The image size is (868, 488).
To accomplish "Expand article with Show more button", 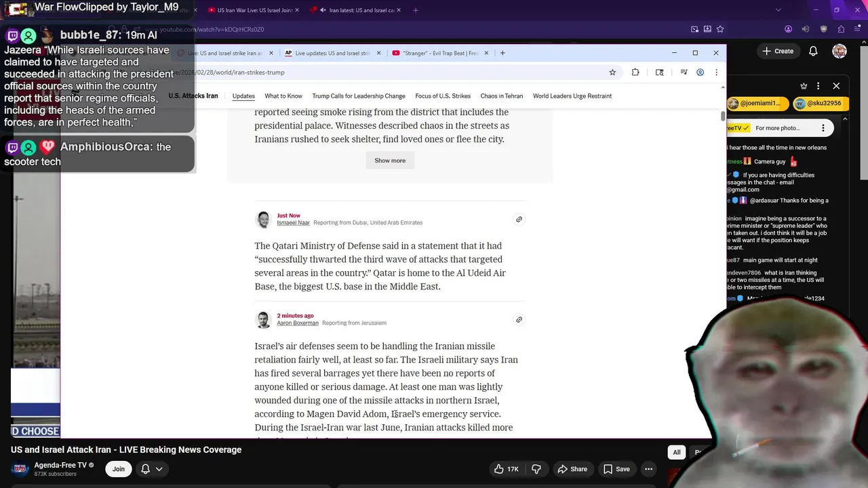I will click(x=390, y=161).
